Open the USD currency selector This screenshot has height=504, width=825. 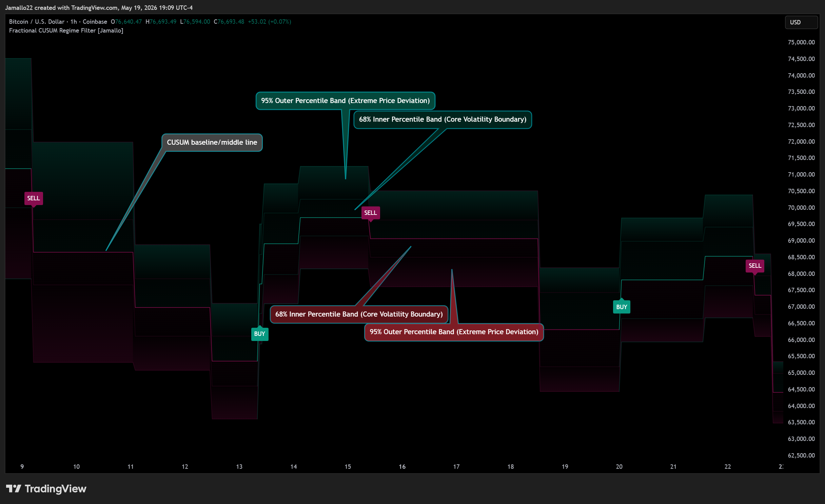(x=801, y=22)
